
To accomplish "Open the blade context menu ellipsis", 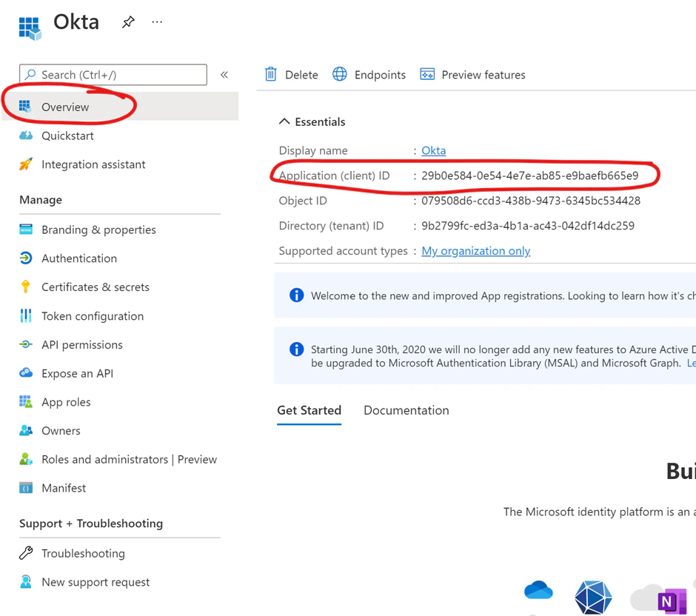I will (x=156, y=22).
